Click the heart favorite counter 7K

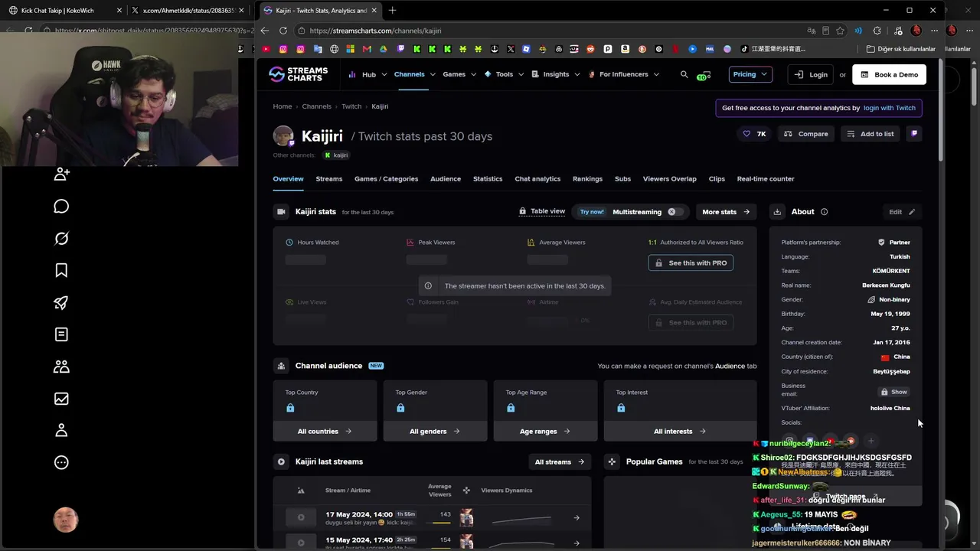coord(754,134)
